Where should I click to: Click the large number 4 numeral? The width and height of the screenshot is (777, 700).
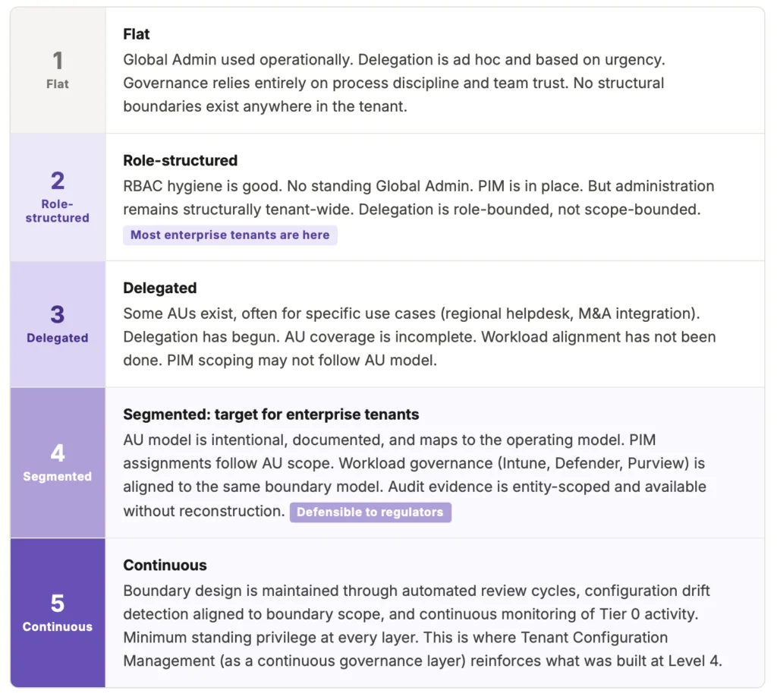click(x=58, y=453)
